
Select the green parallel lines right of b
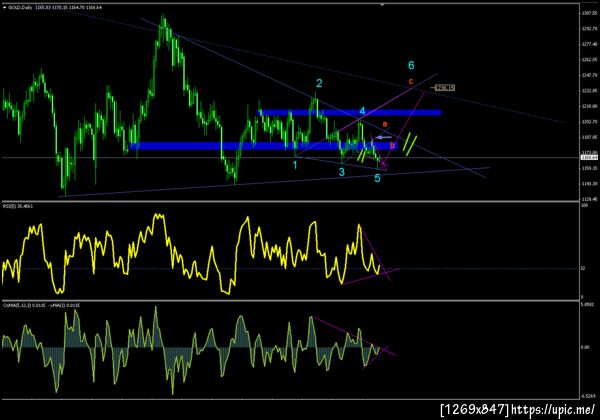411,144
